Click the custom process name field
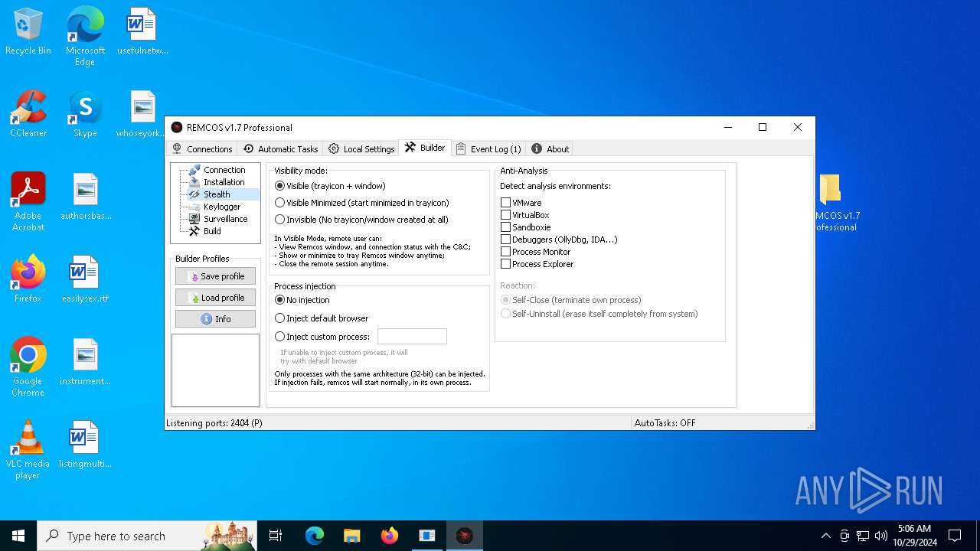 click(412, 337)
